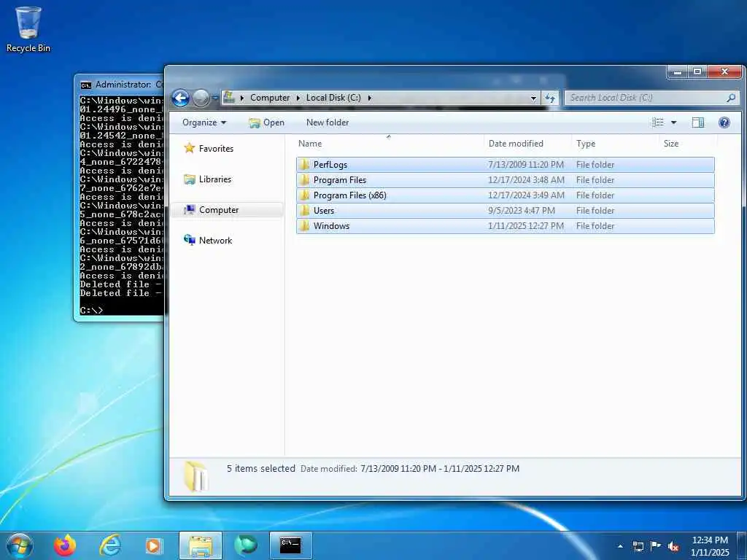
Task: Click the Windows folder icon
Action: [304, 226]
